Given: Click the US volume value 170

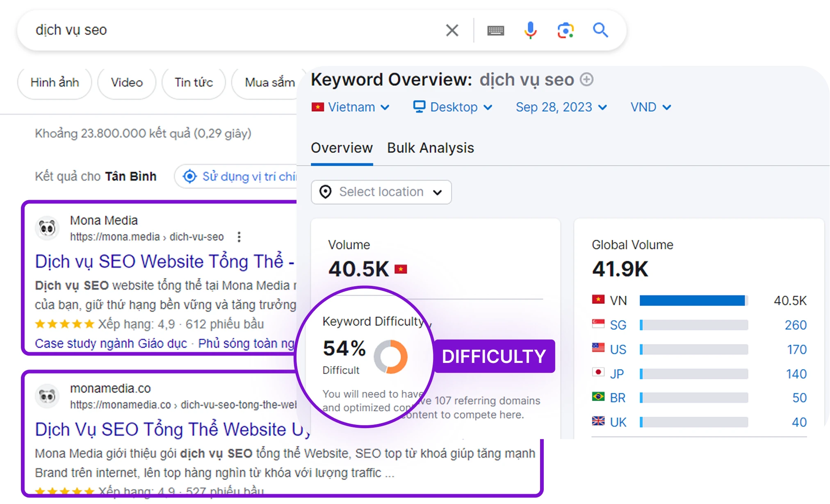Looking at the screenshot, I should coord(797,349).
